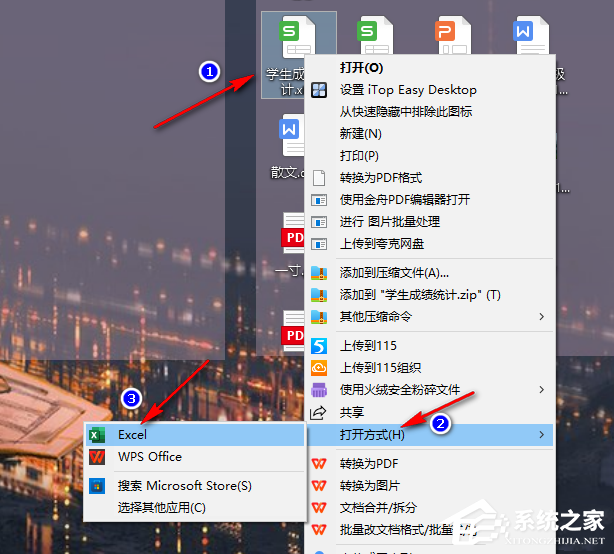Click archive icon beside 添加到压缩文件(A)
Screen dimensions: 614x554
319,273
